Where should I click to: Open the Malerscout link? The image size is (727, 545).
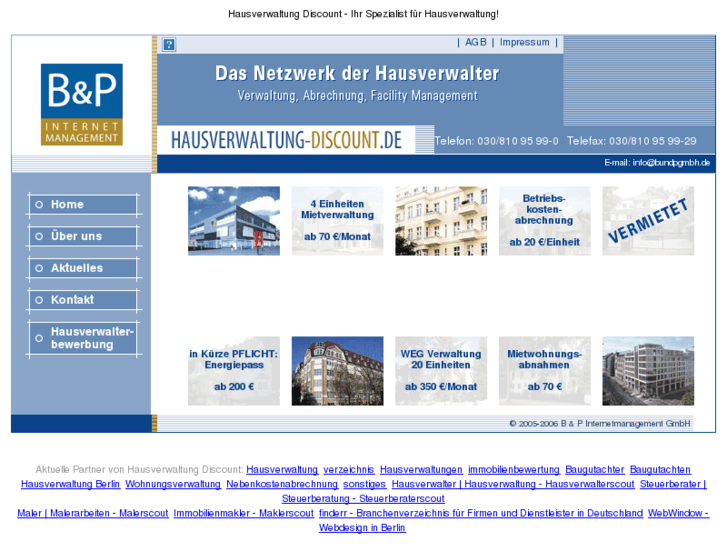point(93,513)
